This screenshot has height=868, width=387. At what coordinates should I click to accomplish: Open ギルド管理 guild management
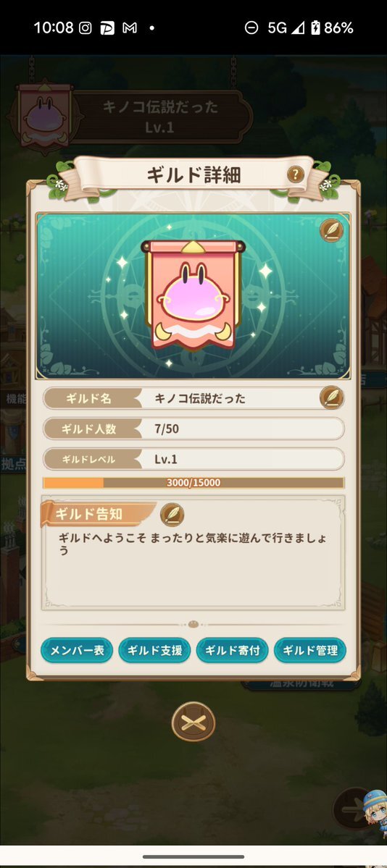point(310,650)
